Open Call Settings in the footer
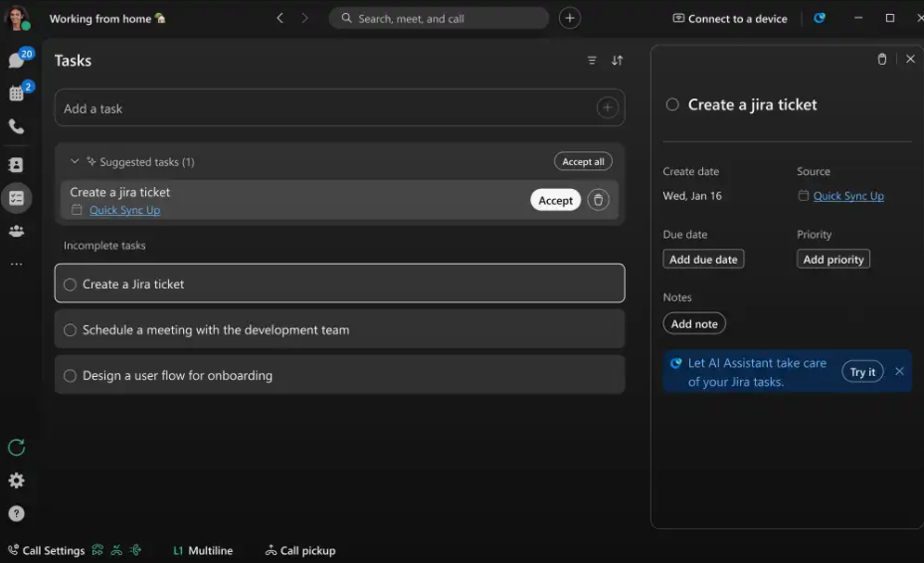 click(x=47, y=550)
